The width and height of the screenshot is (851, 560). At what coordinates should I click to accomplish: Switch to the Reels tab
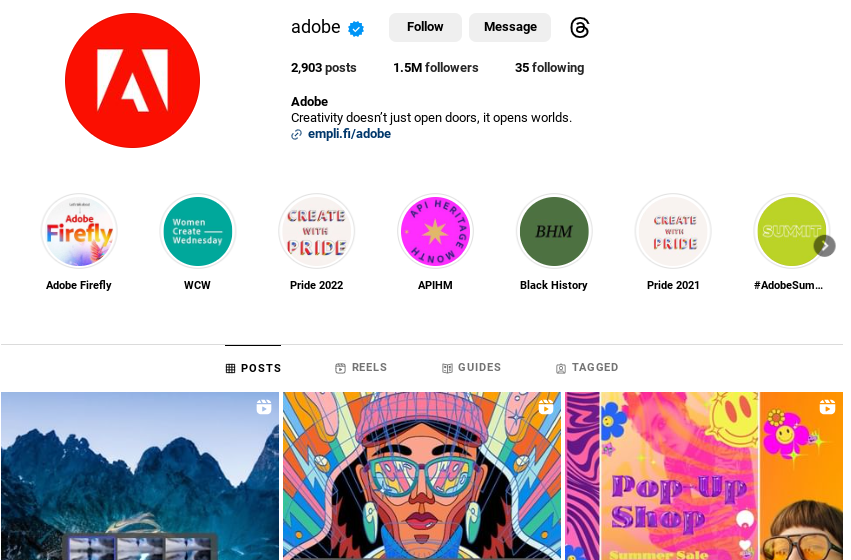[x=361, y=367]
